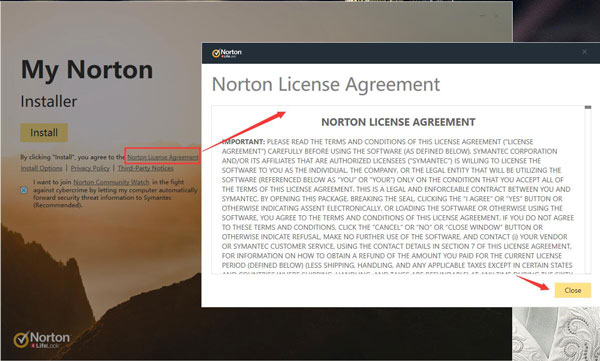The image size is (600, 361).
Task: Open the Install Options link
Action: click(x=41, y=168)
